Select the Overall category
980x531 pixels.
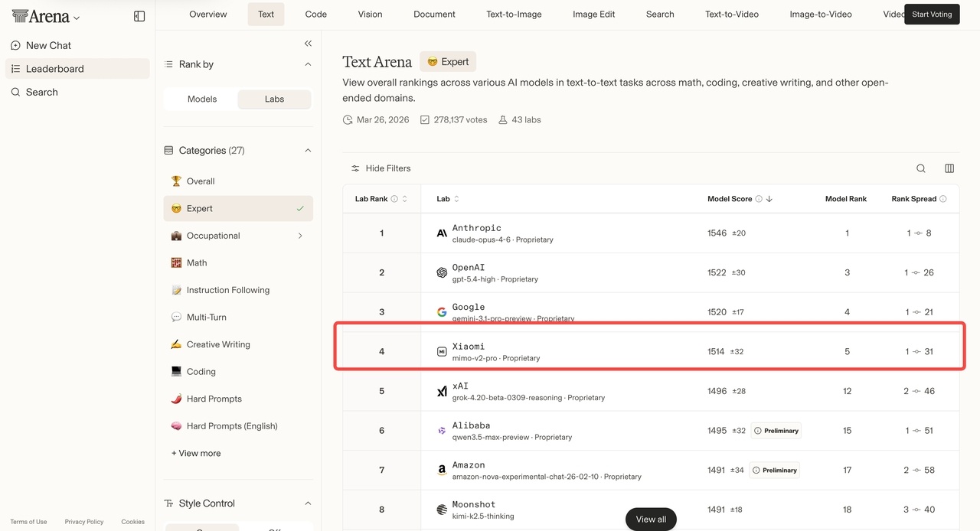(238, 181)
